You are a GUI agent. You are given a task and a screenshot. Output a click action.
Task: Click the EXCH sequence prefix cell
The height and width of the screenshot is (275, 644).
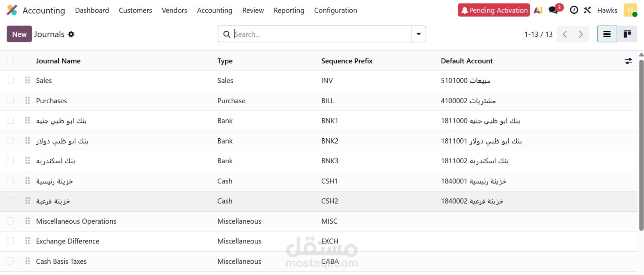(x=330, y=241)
